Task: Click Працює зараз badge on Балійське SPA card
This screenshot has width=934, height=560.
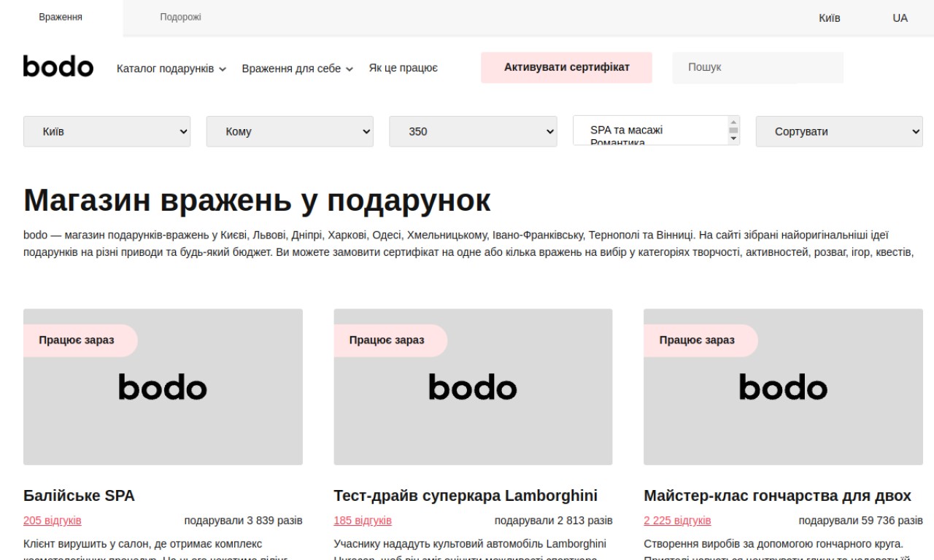Action: (80, 341)
